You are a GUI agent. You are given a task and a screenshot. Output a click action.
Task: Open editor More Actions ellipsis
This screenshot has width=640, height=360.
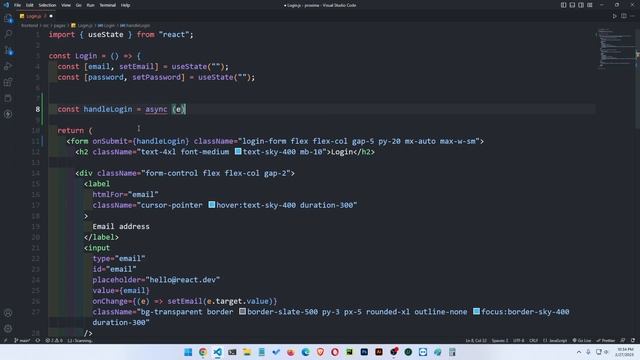coord(632,16)
